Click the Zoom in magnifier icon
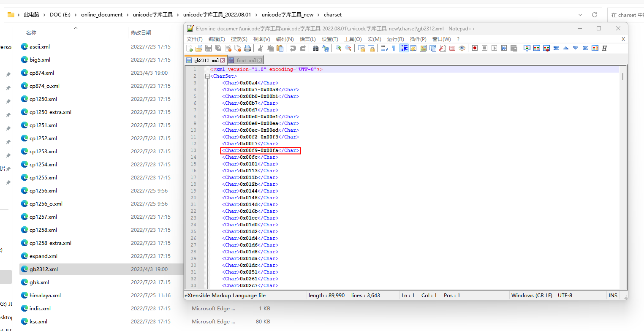 pyautogui.click(x=338, y=48)
